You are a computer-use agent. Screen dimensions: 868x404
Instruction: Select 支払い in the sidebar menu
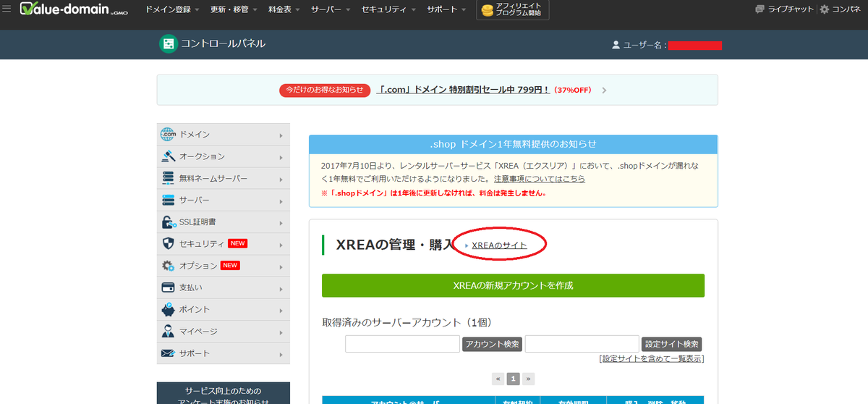coord(224,287)
